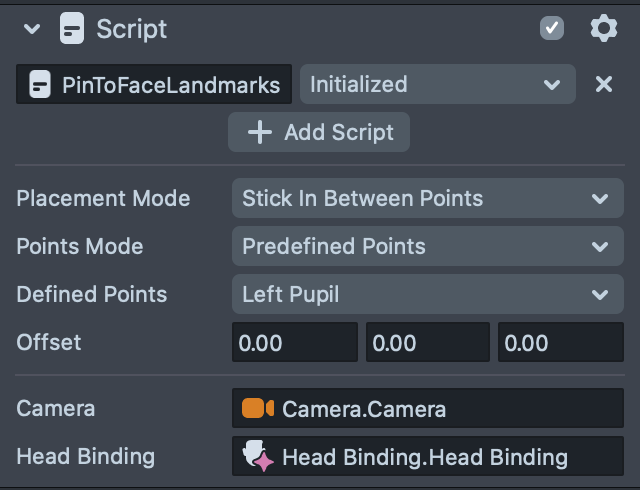Click the plus icon in Add Script
640x490 pixels.
click(260, 132)
